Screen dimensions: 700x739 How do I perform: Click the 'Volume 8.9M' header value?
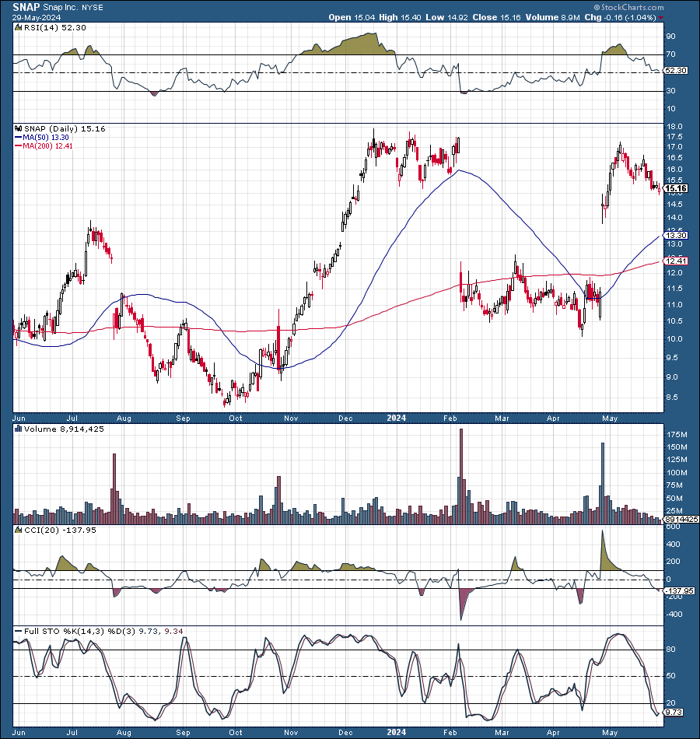[x=552, y=17]
